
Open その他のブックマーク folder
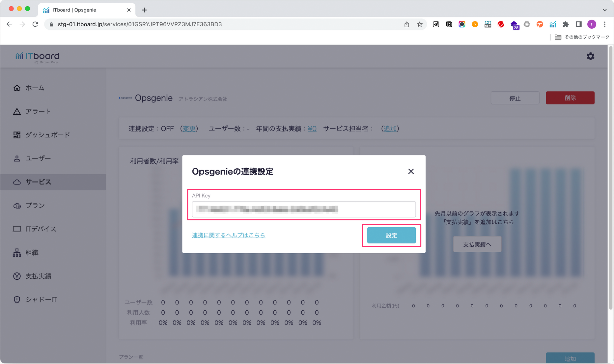(x=582, y=37)
